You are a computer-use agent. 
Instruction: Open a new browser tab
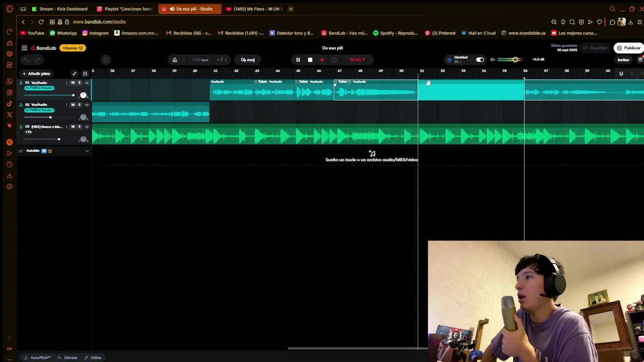coord(290,9)
